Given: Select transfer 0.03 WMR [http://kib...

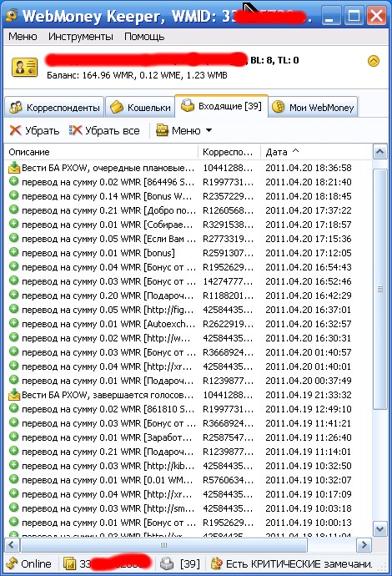Looking at the screenshot, I should 188,466.
